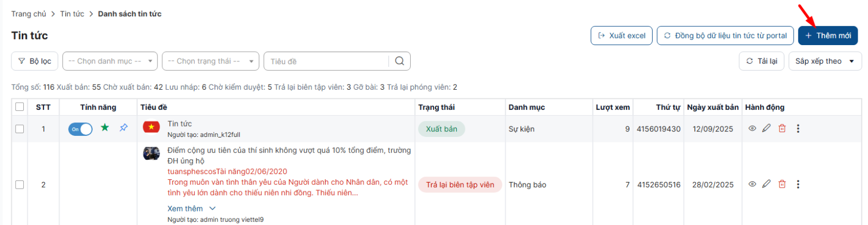Click the magnifier search icon in title field
This screenshot has height=225, width=868.
click(x=399, y=61)
